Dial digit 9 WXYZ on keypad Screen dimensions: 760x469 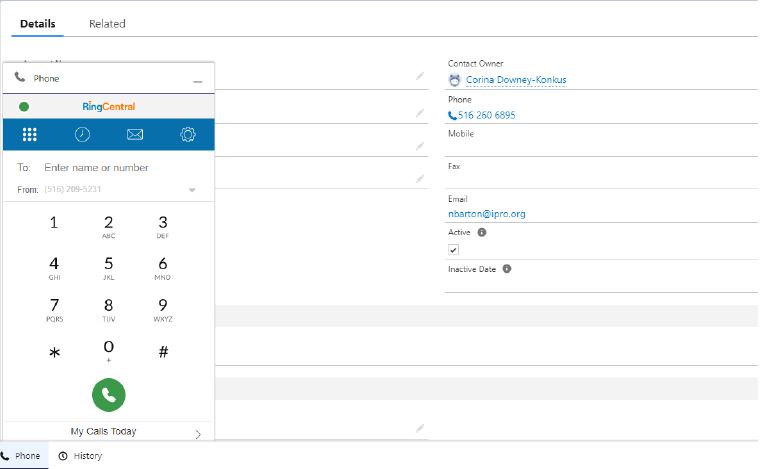(x=163, y=309)
